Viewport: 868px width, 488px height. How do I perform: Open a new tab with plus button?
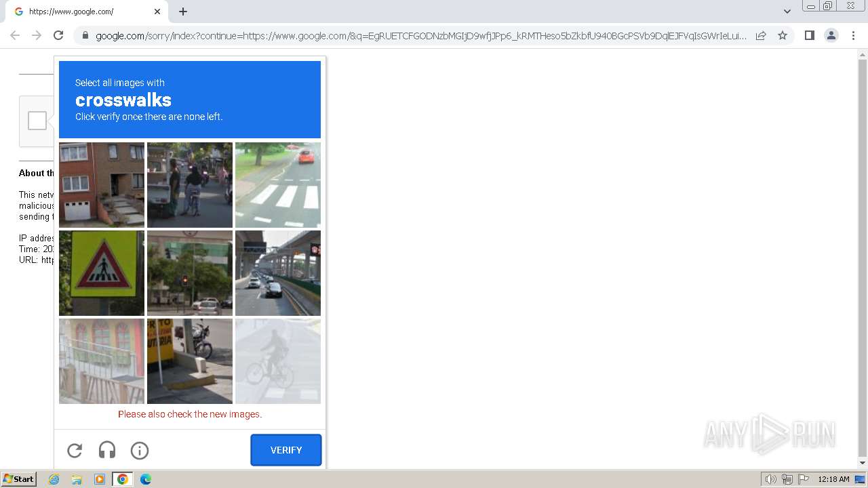click(x=183, y=12)
